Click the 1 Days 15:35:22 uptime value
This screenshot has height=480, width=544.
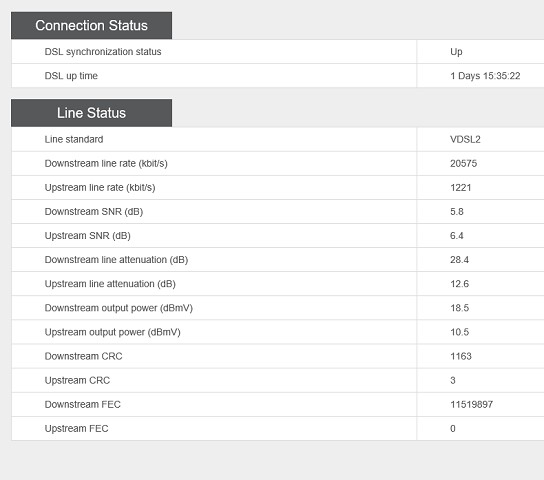click(x=485, y=76)
